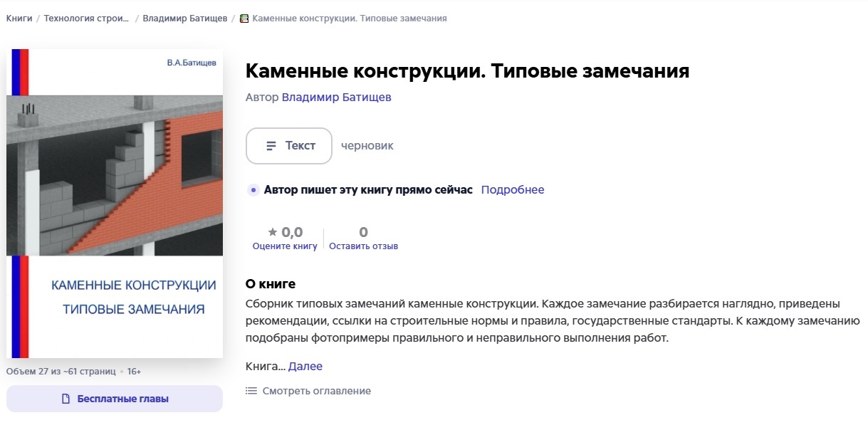
Task: Expand the description with Далее
Action: [305, 367]
